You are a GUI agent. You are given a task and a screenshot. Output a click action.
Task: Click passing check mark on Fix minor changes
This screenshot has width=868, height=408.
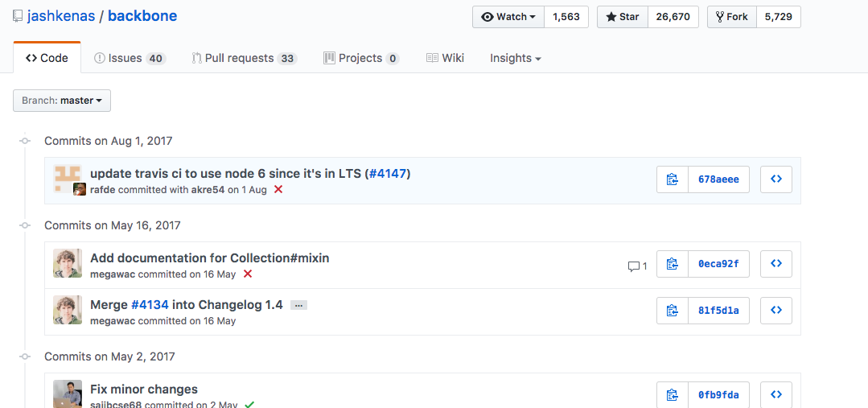point(249,405)
